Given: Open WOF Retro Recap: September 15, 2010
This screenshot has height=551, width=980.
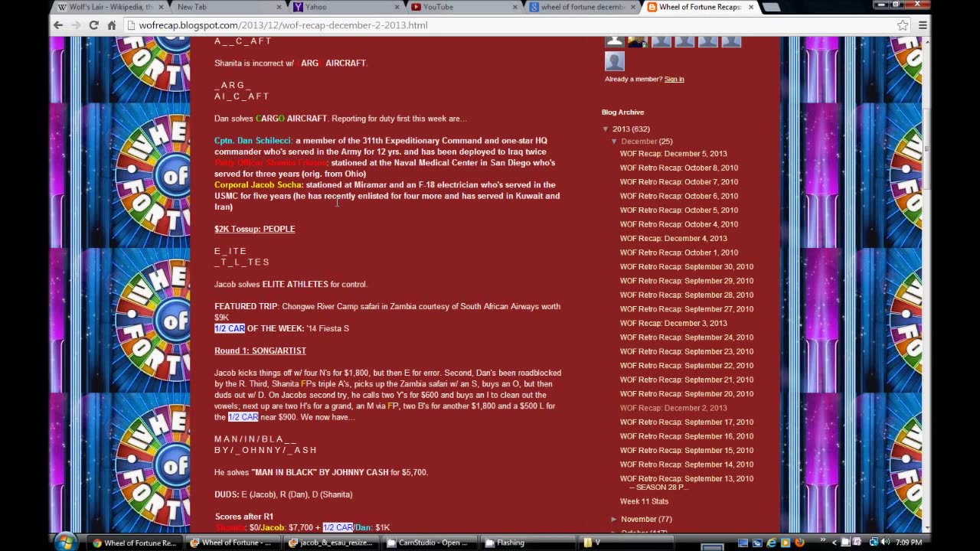Looking at the screenshot, I should 687,451.
